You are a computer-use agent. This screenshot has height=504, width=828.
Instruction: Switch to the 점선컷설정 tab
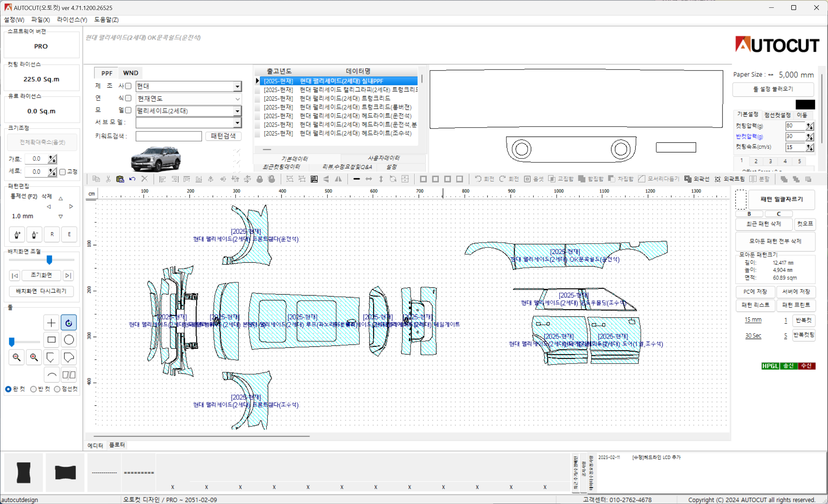coord(777,115)
